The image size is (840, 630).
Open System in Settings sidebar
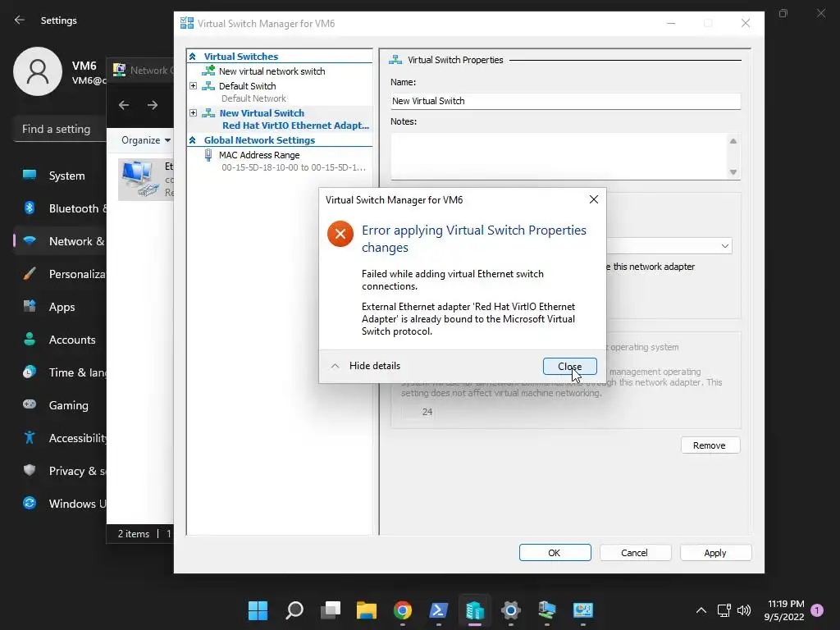point(60,176)
